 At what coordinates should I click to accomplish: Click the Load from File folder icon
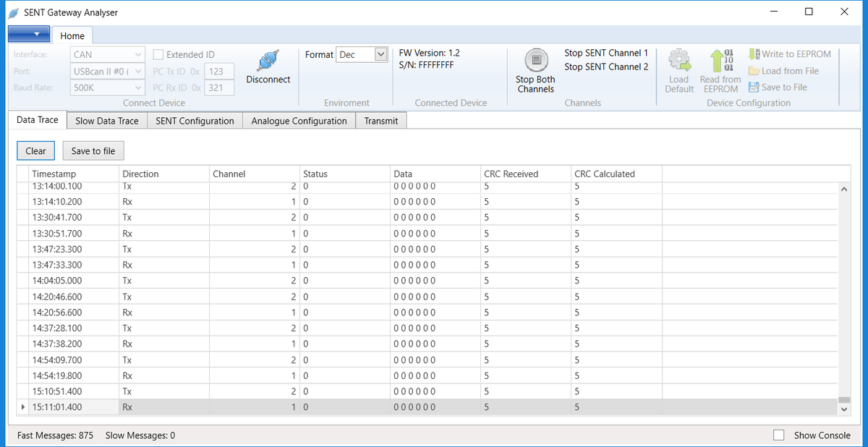click(x=754, y=71)
